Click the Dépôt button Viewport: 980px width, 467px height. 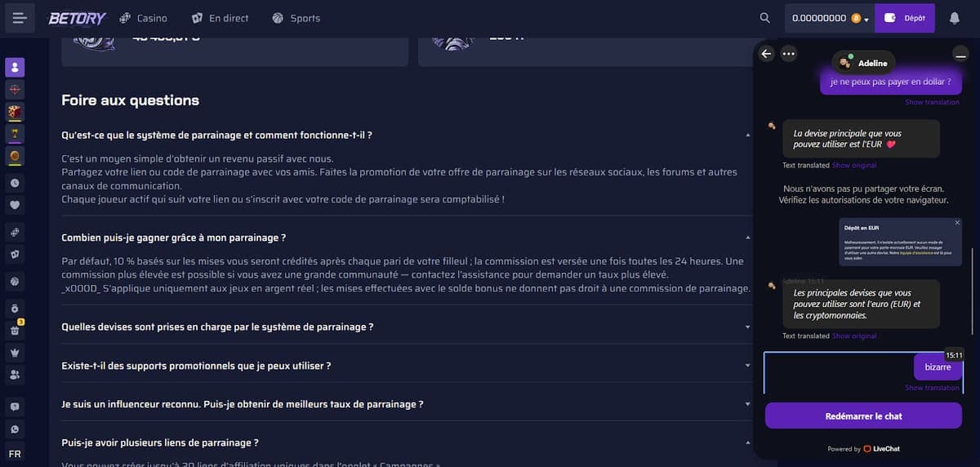coord(906,18)
